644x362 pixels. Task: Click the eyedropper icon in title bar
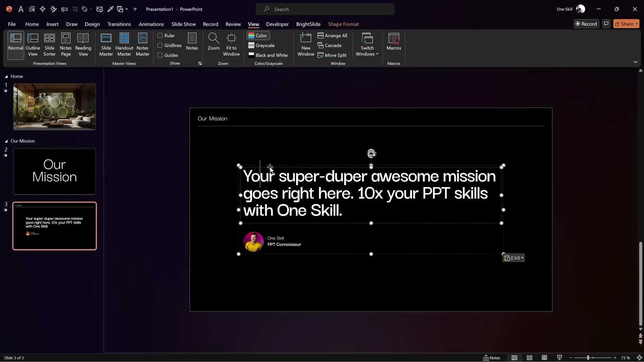coord(110,9)
